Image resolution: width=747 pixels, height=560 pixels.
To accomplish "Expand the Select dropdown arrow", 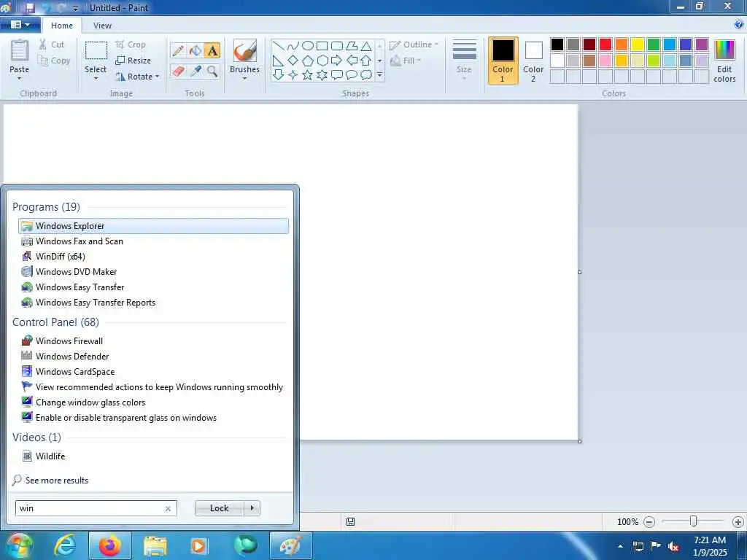I will click(x=96, y=79).
